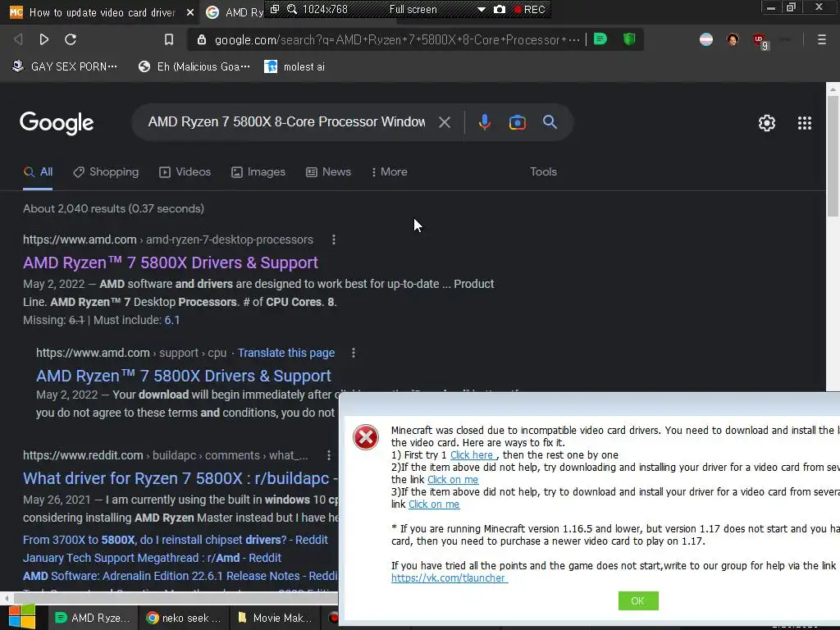840x630 pixels.
Task: Click 'Click here' link in error dialog
Action: coord(473,454)
